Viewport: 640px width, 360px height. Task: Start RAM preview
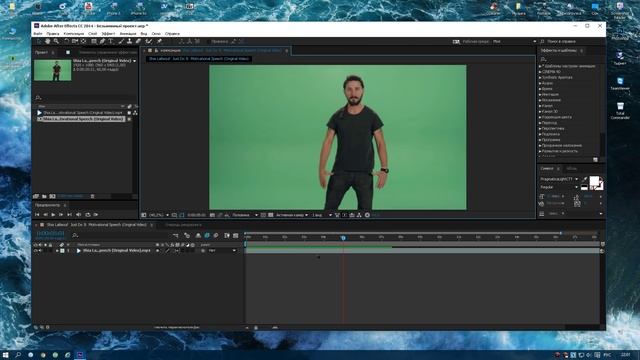[x=96, y=214]
